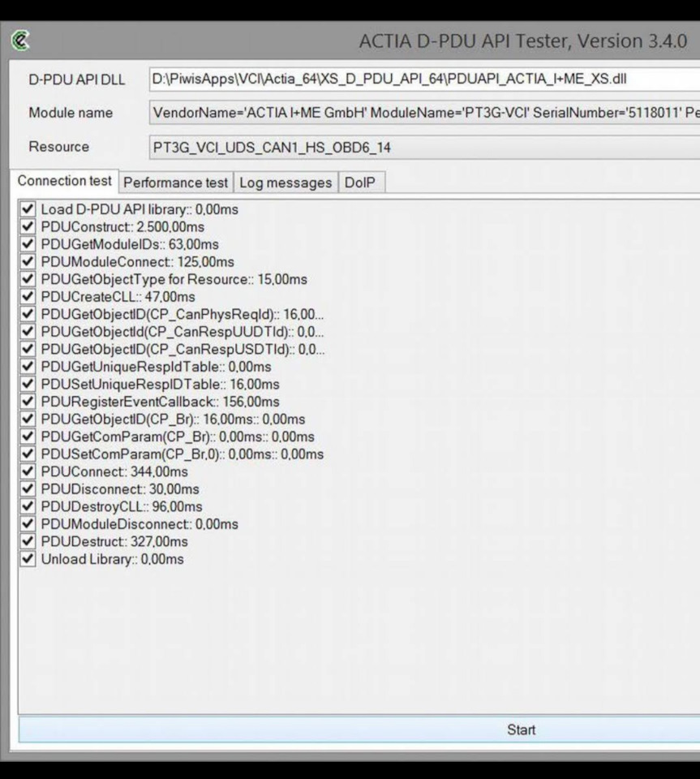Click the PDUSetUniqueRespIDTable list entry
The image size is (700, 779).
(x=160, y=385)
